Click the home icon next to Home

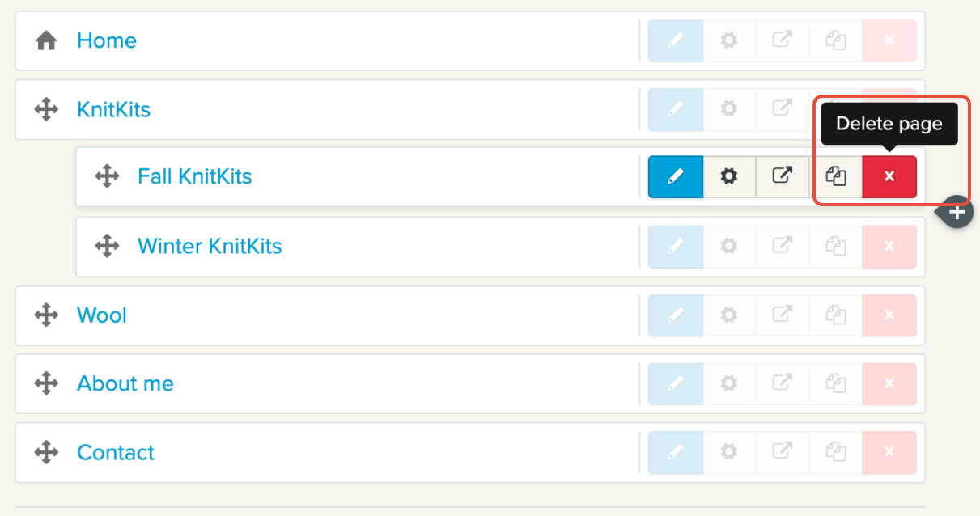(x=46, y=40)
